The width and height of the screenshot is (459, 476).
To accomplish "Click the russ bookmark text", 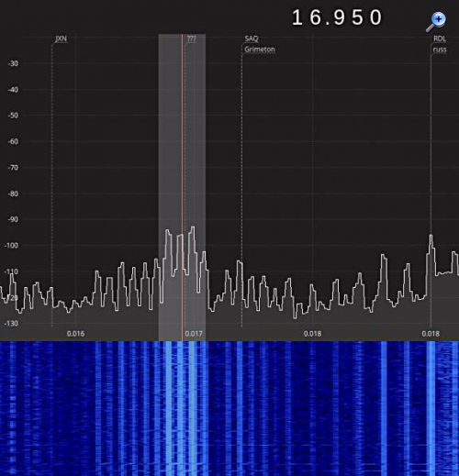I will (x=440, y=50).
